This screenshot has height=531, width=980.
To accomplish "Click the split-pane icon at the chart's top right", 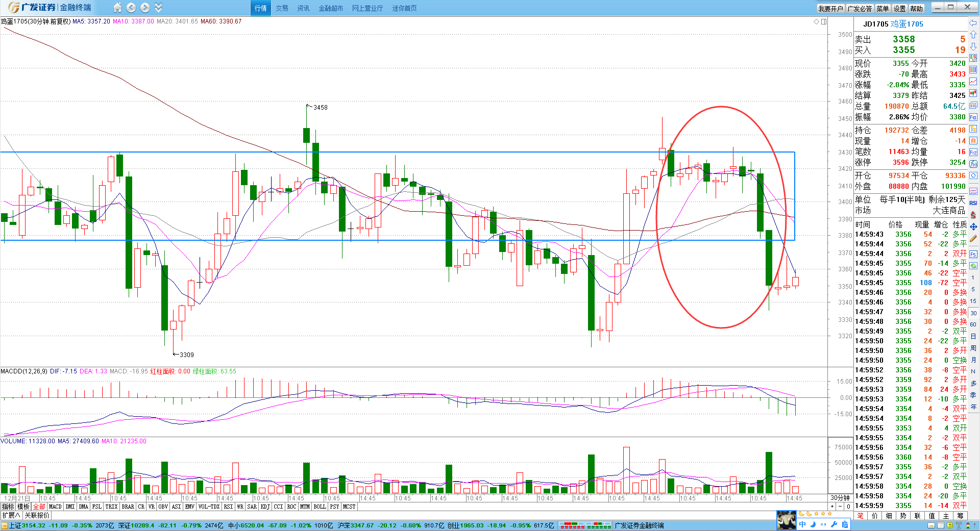I will pos(824,21).
